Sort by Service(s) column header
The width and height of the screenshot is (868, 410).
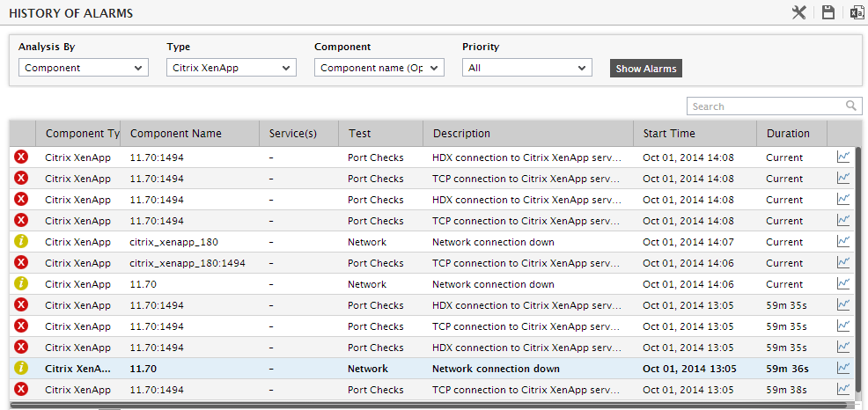point(299,134)
